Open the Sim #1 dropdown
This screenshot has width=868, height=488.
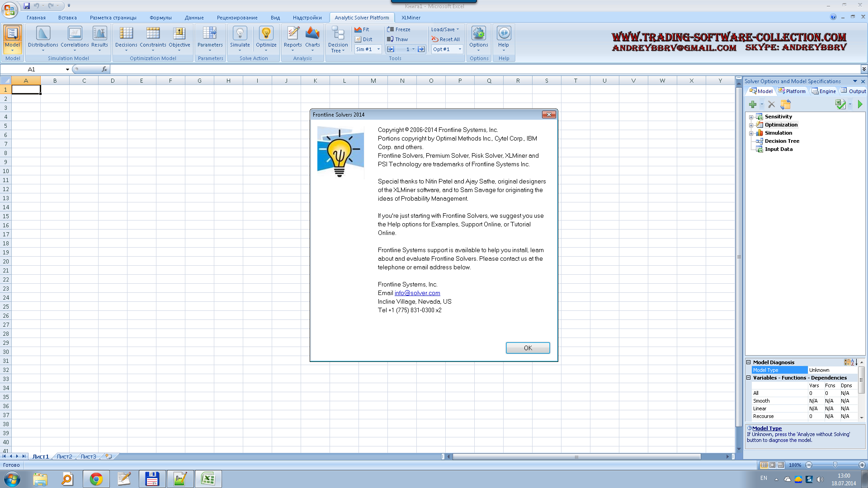tap(378, 49)
